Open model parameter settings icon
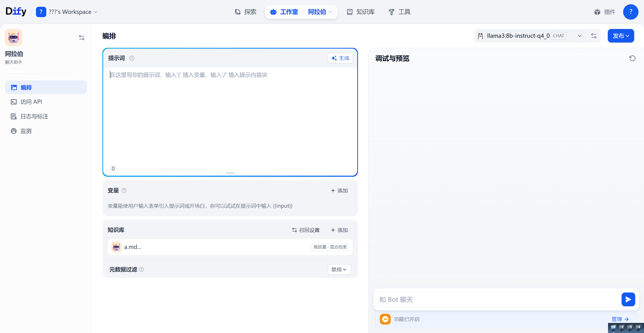Image resolution: width=644 pixels, height=333 pixels. [x=594, y=36]
